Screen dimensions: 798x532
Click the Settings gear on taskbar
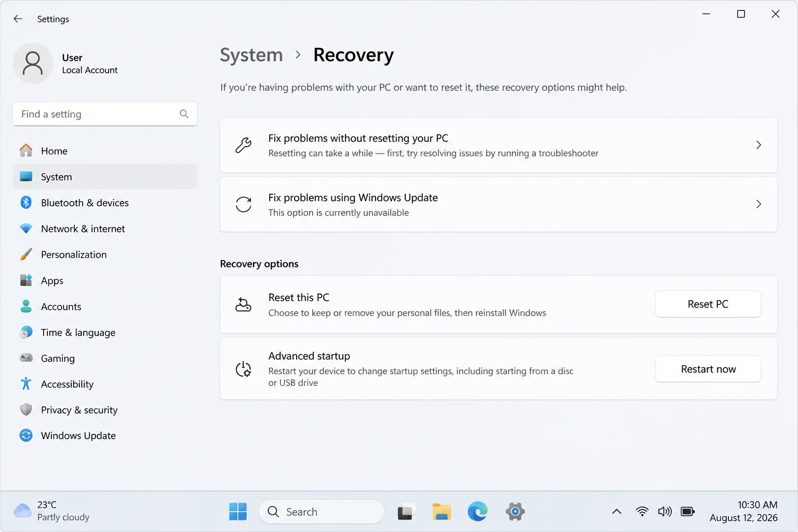pyautogui.click(x=515, y=512)
